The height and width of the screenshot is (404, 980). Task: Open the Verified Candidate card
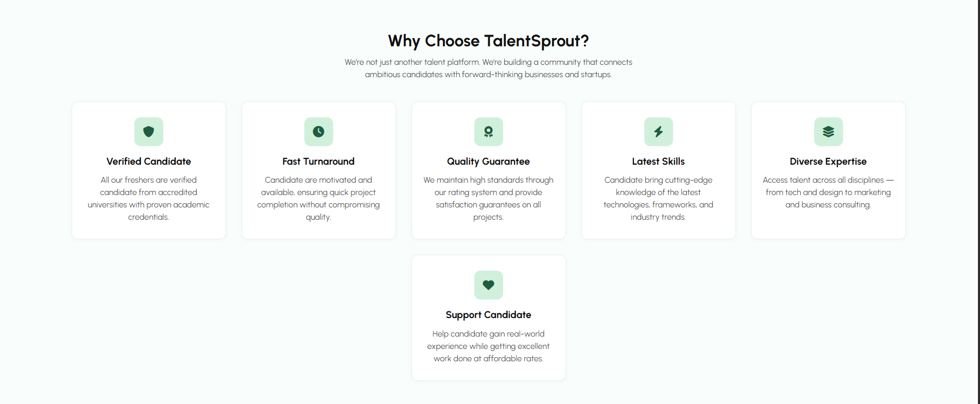point(148,170)
